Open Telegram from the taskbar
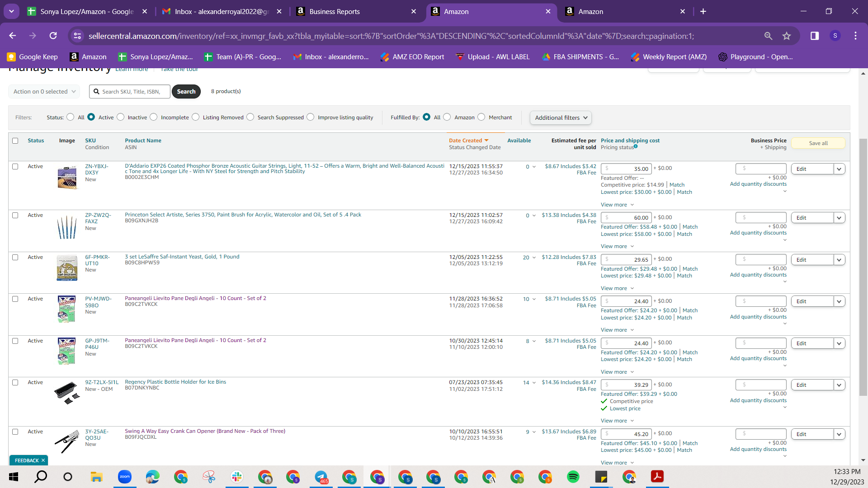This screenshot has width=868, height=488. pos(321,477)
